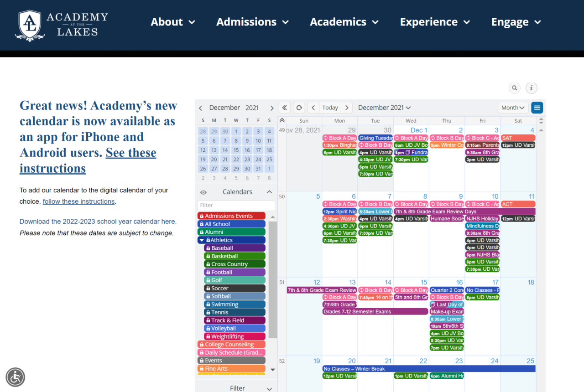This screenshot has height=392, width=584.
Task: Open the accessibility wheelchair icon
Action: pos(16,377)
